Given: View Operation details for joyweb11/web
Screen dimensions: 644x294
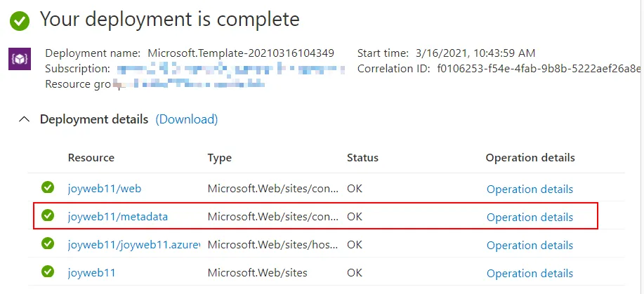Looking at the screenshot, I should tap(530, 189).
